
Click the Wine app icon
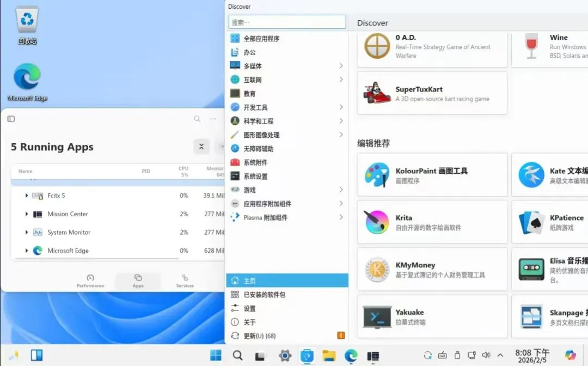tap(531, 46)
